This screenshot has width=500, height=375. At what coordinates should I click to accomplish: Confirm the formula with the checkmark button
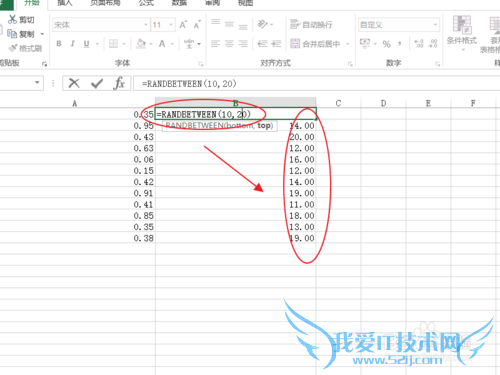(x=97, y=83)
